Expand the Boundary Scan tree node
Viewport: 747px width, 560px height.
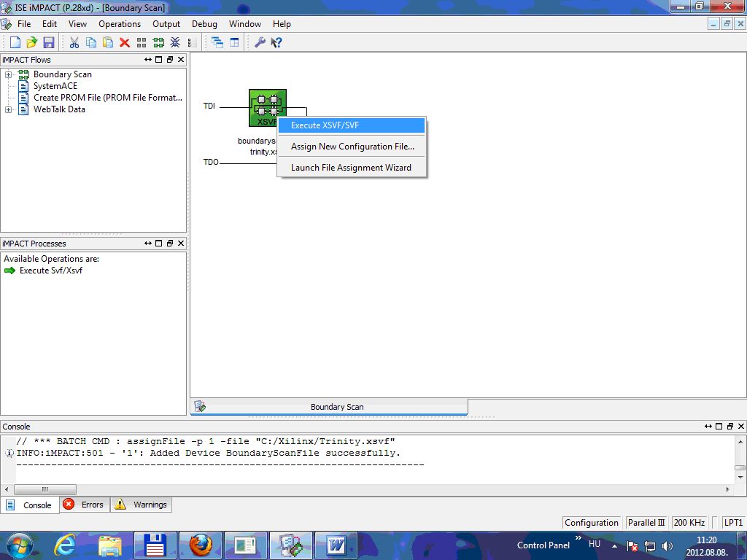[x=9, y=74]
